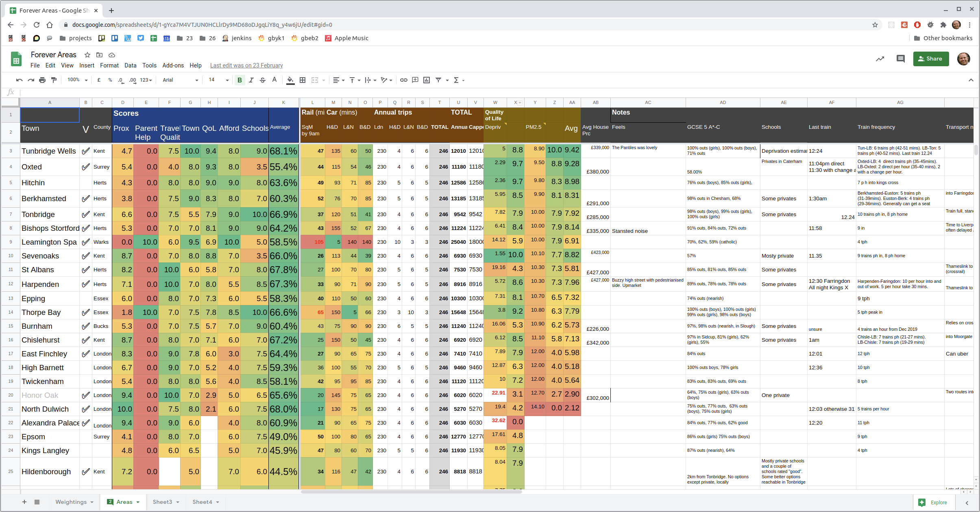Apply strikethrough formatting
The image size is (980, 512).
coord(263,80)
